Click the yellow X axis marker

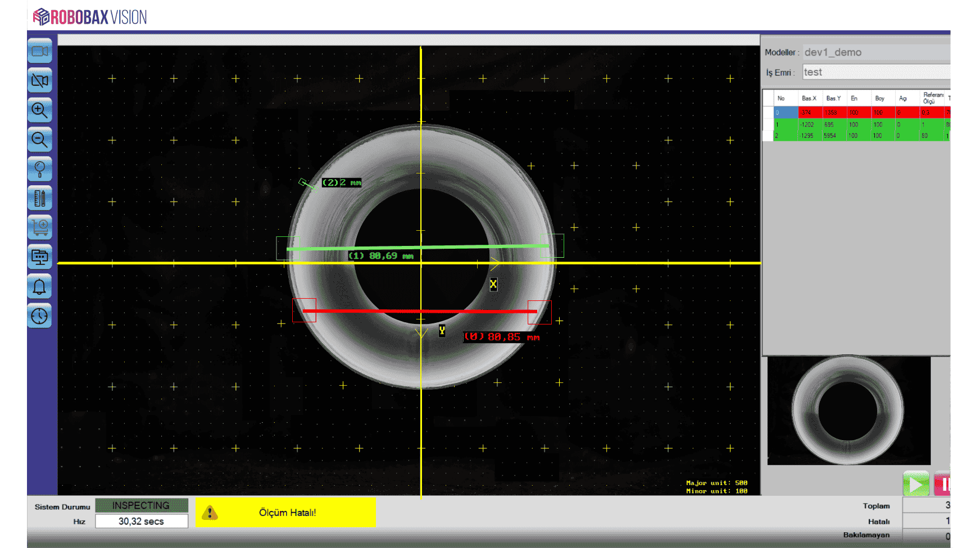click(493, 284)
